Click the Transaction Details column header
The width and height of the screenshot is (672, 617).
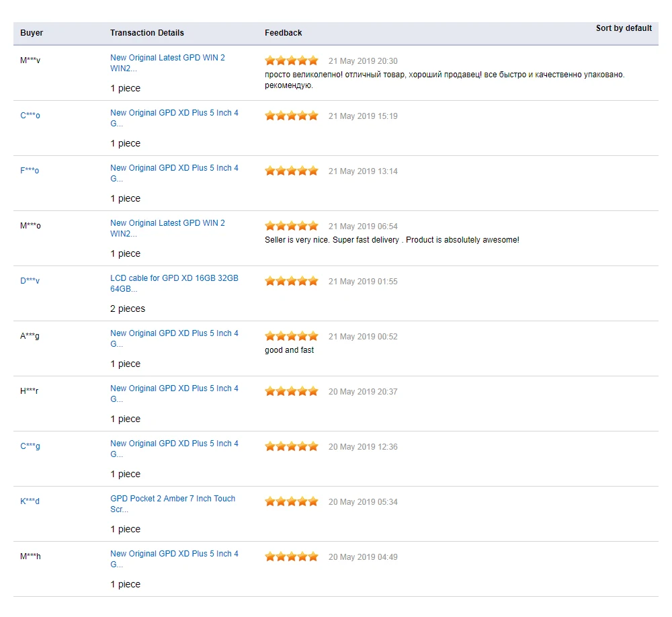click(x=147, y=33)
